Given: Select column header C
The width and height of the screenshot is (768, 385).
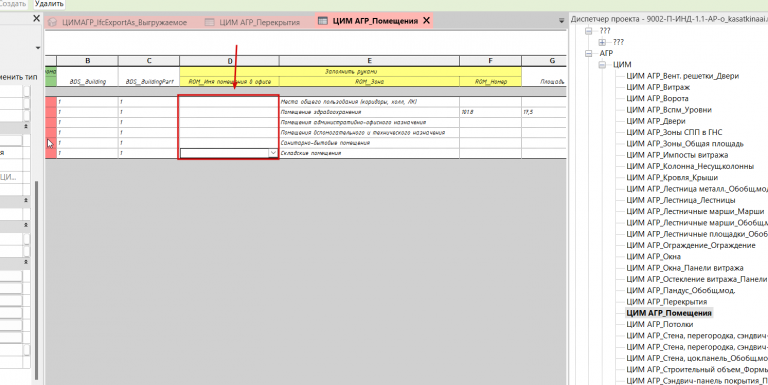Looking at the screenshot, I should click(x=149, y=61).
